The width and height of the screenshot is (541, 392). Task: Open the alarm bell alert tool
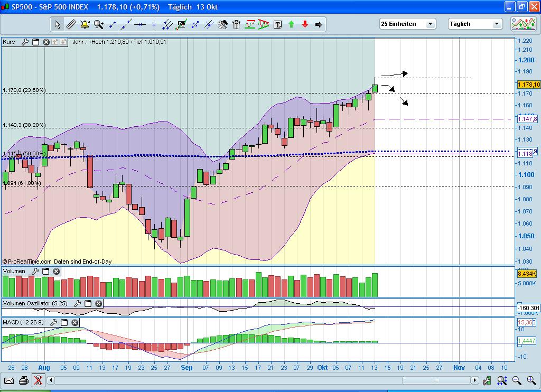coord(85,24)
